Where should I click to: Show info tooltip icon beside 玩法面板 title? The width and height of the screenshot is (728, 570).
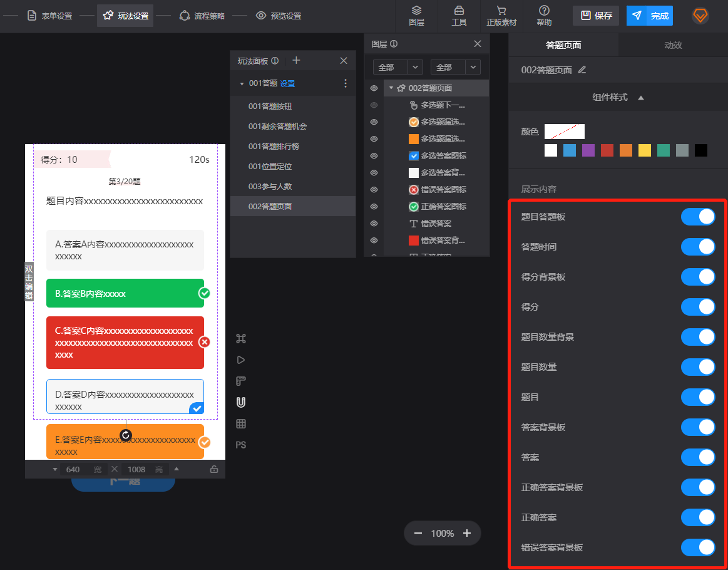(275, 60)
